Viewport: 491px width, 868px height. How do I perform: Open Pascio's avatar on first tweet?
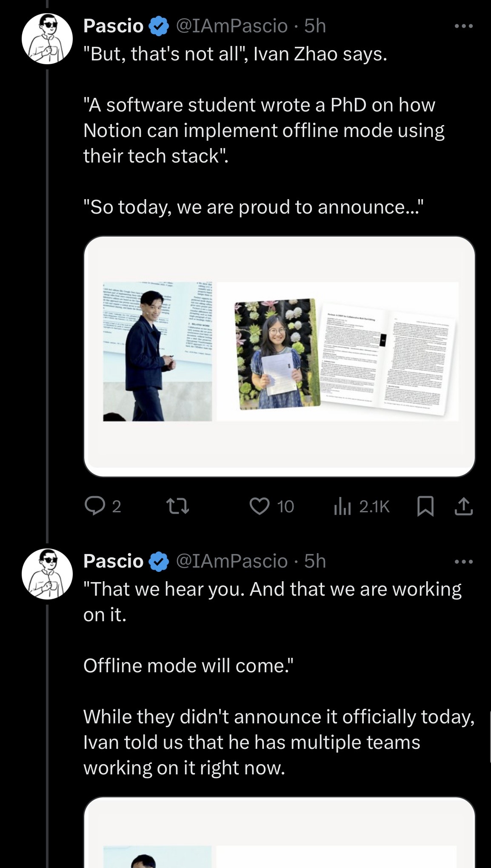pyautogui.click(x=47, y=39)
